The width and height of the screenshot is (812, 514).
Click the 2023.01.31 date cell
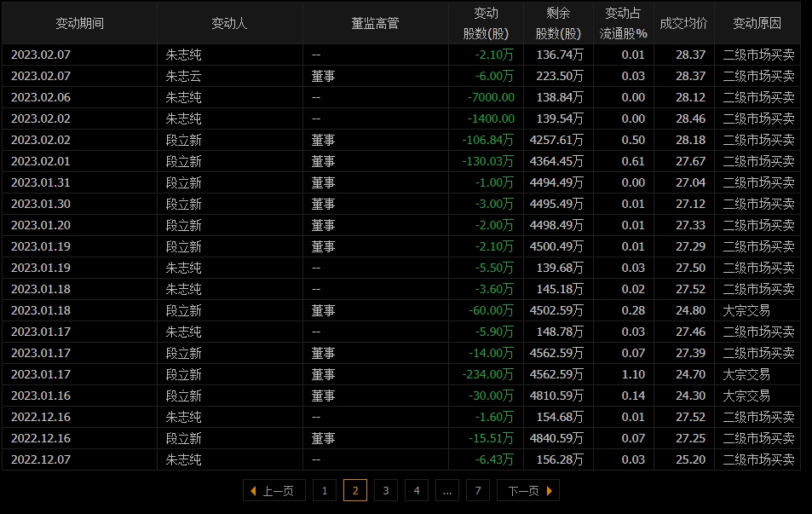40,182
